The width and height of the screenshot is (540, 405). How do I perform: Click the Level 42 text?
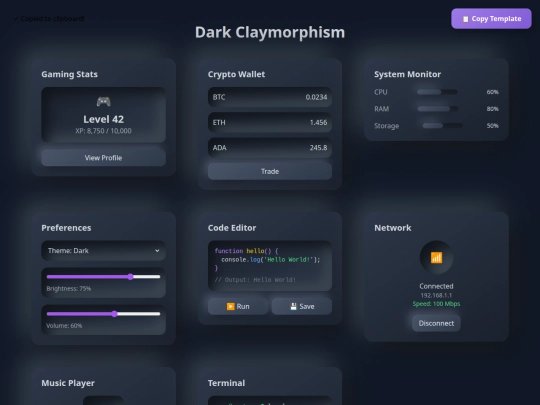point(103,119)
